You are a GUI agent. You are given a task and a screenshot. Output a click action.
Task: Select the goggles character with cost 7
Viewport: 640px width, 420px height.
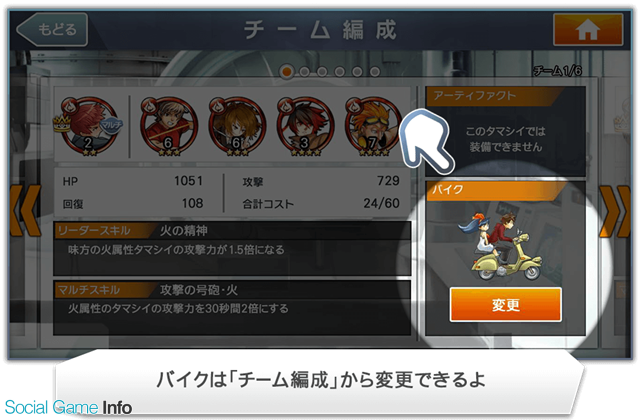pyautogui.click(x=373, y=127)
